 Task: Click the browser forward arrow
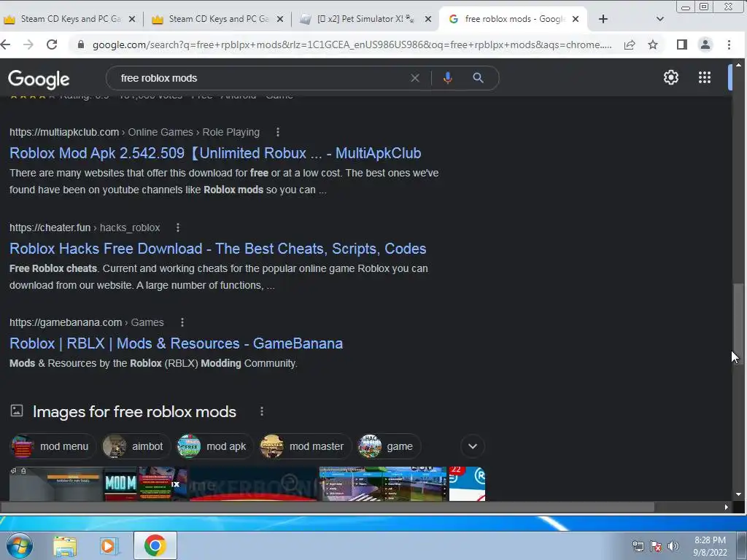point(28,44)
